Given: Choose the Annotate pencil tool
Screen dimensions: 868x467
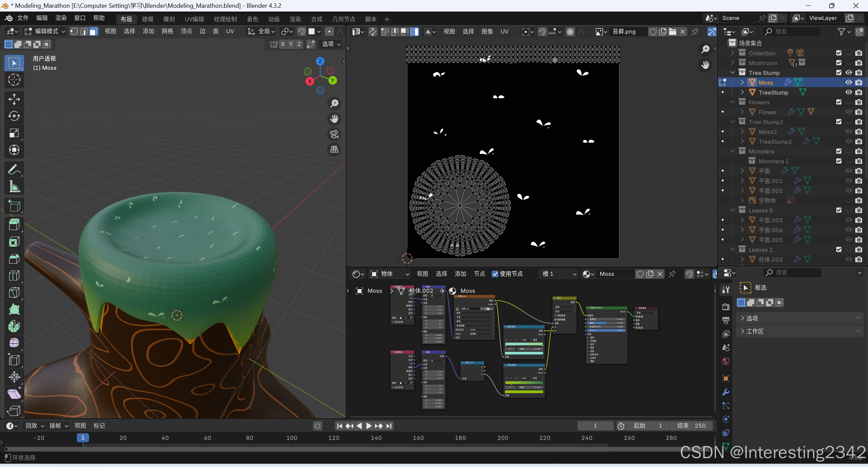Looking at the screenshot, I should (14, 169).
